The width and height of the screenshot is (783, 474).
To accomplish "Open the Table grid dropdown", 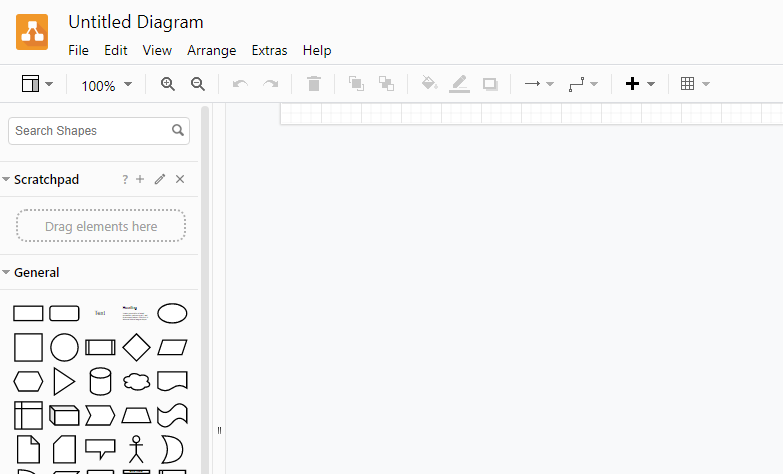I will click(x=695, y=84).
